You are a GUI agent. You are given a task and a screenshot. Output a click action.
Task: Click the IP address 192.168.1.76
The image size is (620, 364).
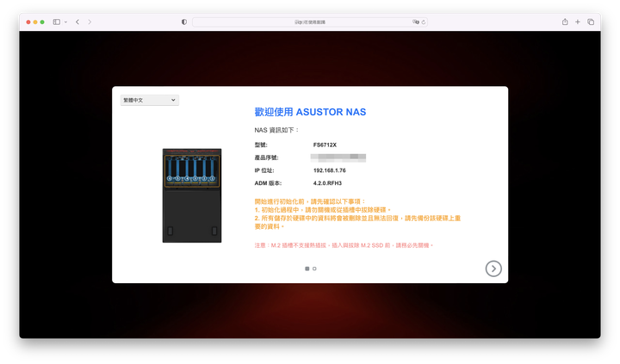point(329,170)
